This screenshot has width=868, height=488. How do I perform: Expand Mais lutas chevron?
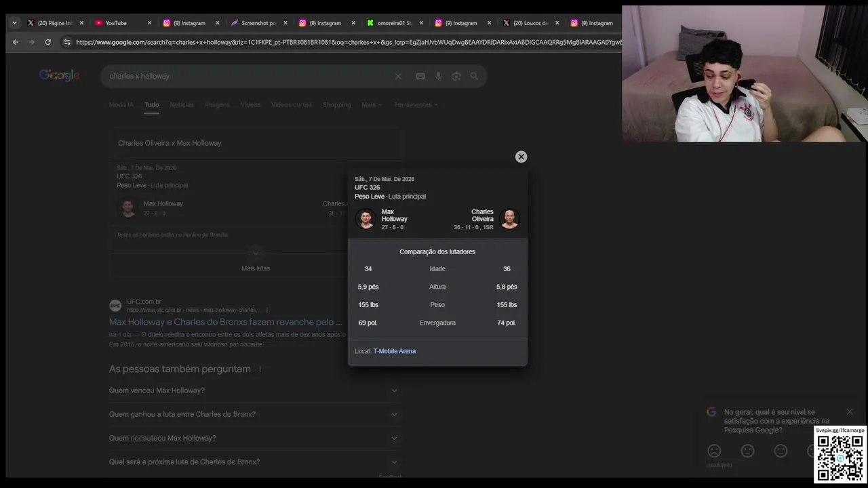click(x=256, y=253)
